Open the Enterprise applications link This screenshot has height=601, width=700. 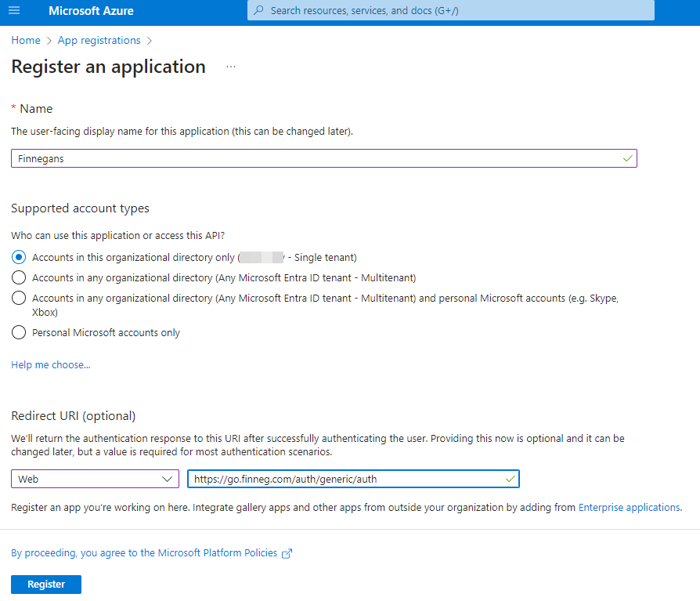coord(629,507)
